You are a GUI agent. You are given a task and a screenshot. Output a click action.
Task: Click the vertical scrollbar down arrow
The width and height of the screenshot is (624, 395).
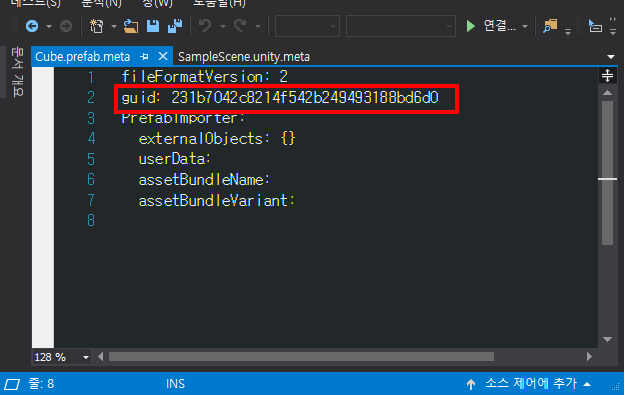click(607, 339)
